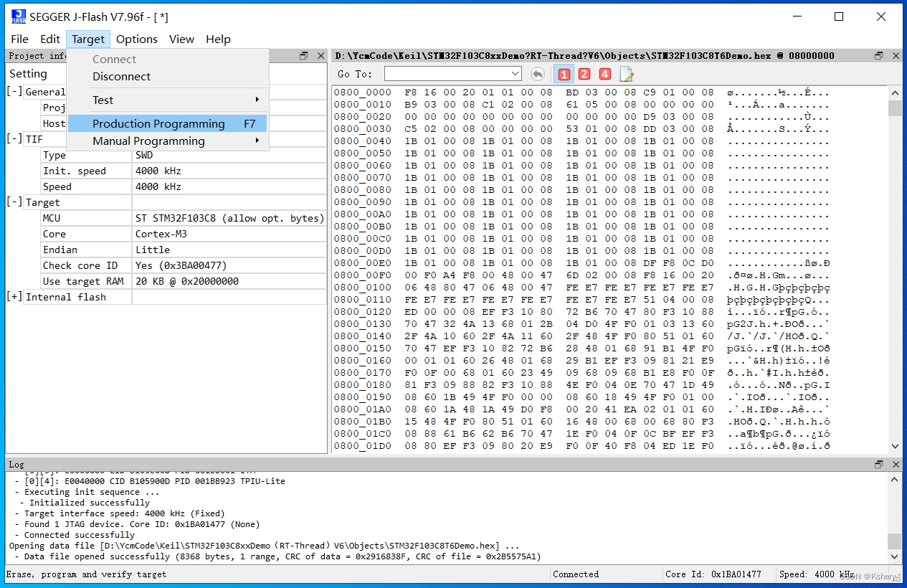Select Disconnect in the Target menu

click(168, 76)
